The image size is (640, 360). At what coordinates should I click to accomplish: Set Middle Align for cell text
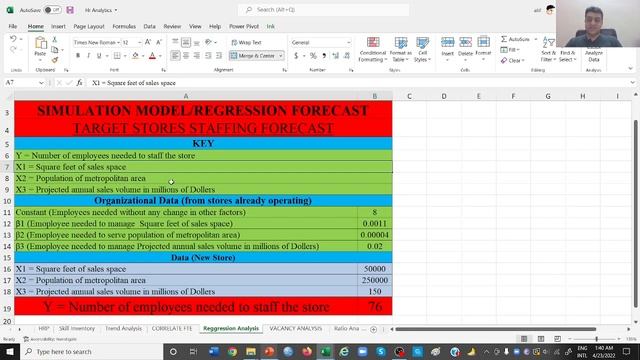pyautogui.click(x=186, y=42)
